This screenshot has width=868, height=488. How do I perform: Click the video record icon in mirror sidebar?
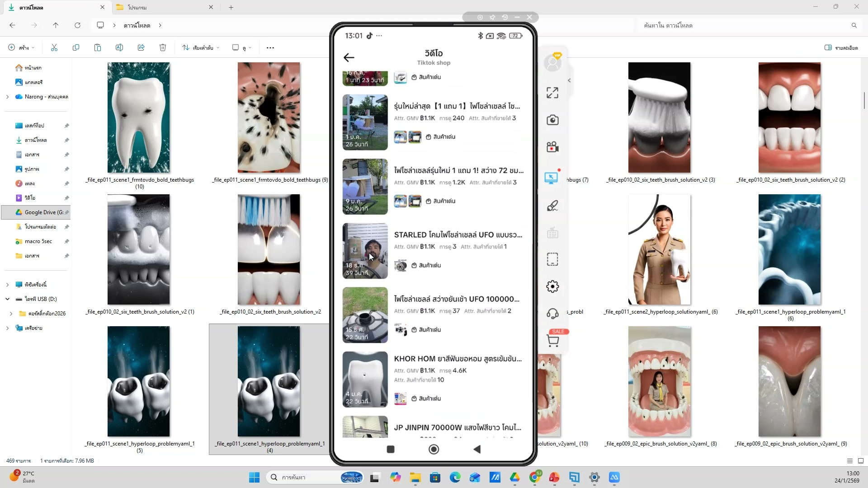[x=552, y=147]
